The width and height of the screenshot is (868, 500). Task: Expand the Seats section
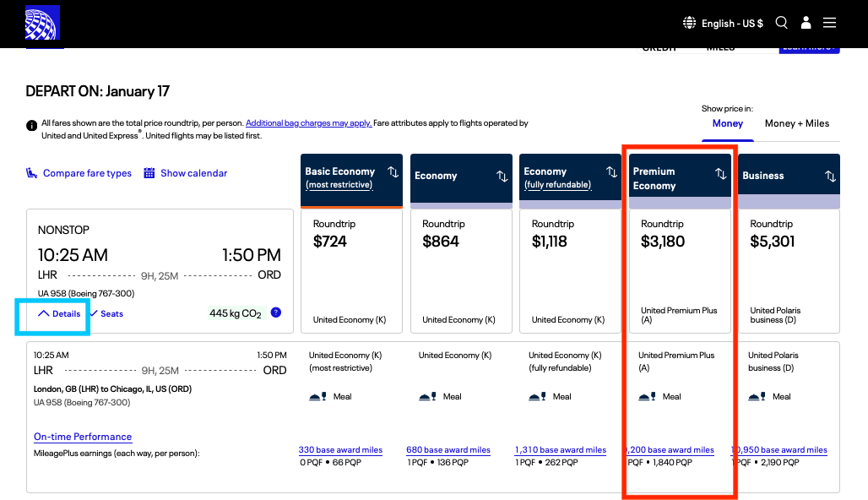(x=106, y=313)
